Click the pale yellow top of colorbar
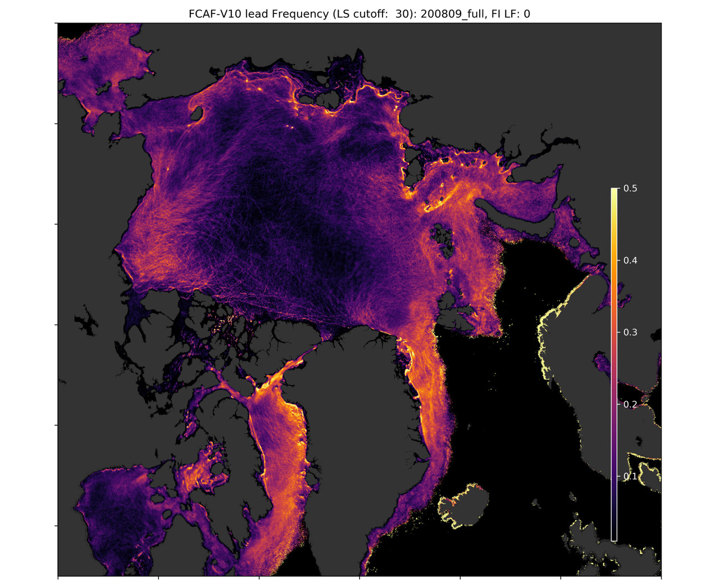 pyautogui.click(x=615, y=194)
